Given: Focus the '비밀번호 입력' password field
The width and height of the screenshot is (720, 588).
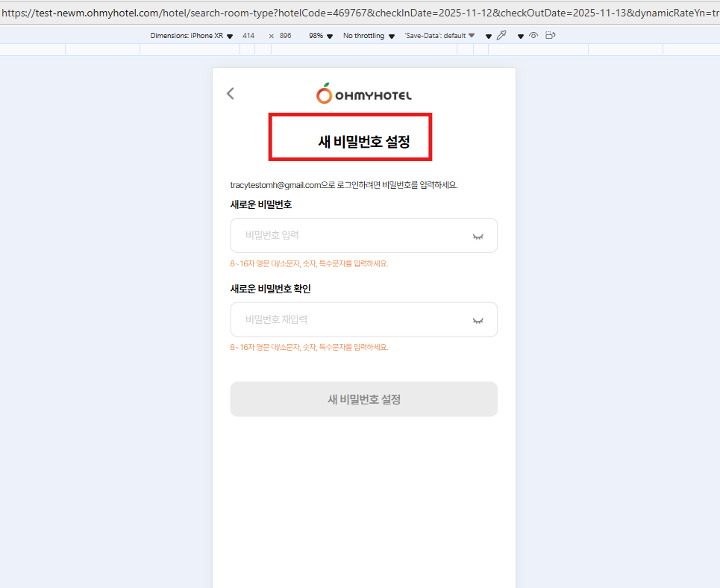Looking at the screenshot, I should [363, 235].
